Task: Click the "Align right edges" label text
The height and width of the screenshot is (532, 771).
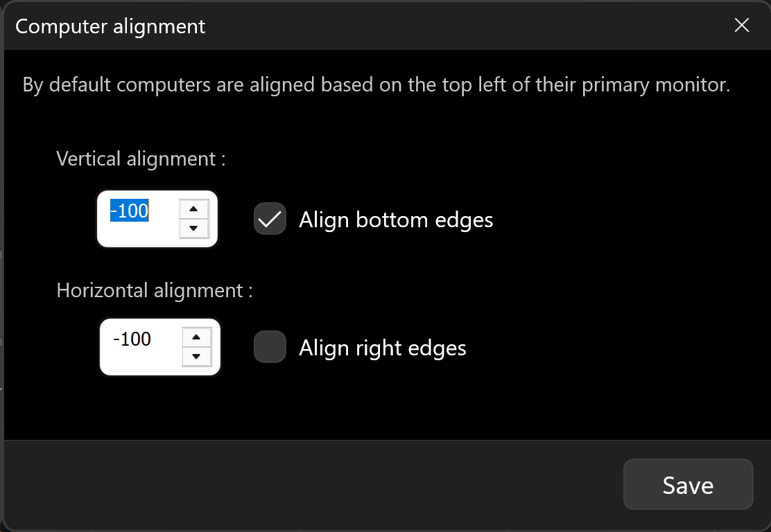Action: (x=382, y=348)
